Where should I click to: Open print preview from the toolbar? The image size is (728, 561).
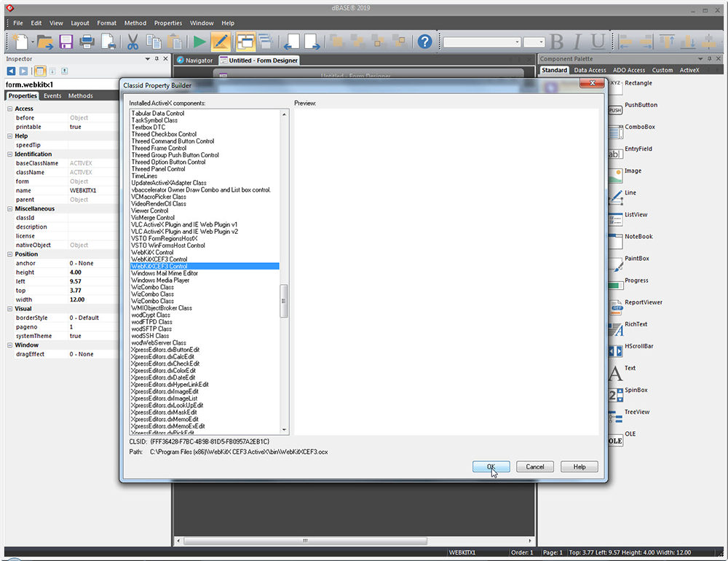(108, 42)
